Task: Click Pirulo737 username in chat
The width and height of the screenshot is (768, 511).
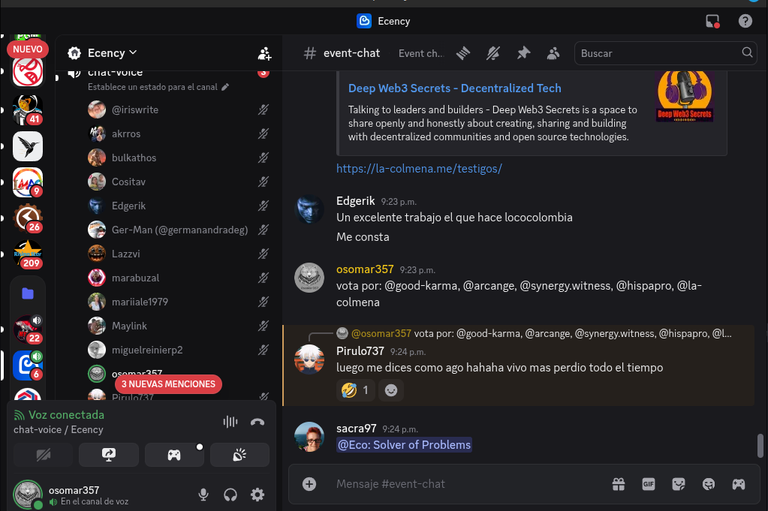Action: (360, 351)
